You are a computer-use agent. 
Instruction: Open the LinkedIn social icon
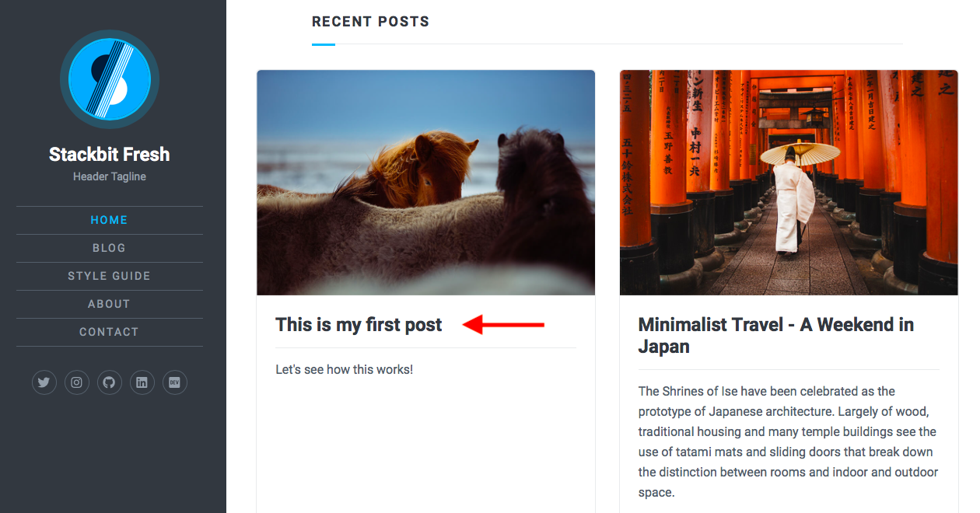click(142, 382)
